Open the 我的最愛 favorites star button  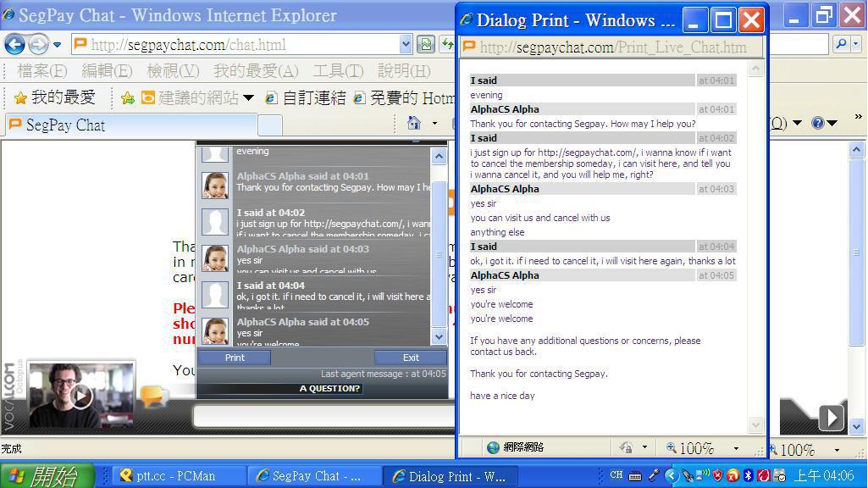tap(54, 97)
